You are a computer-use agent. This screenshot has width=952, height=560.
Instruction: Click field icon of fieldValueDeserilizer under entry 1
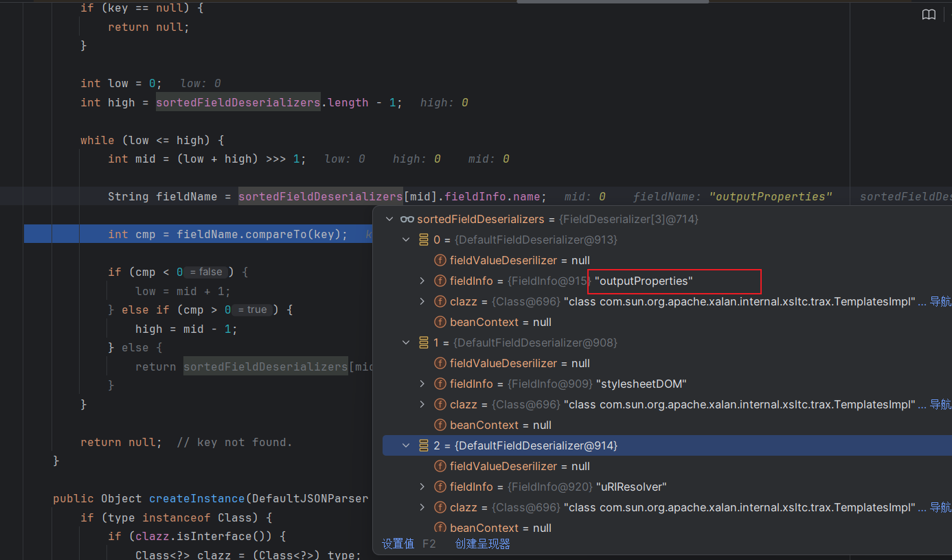(440, 363)
